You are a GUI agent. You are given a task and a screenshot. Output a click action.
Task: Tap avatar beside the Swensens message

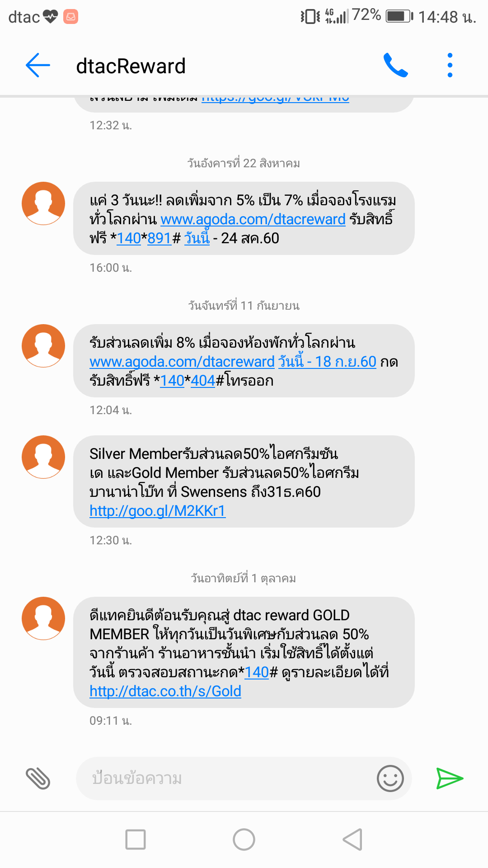pyautogui.click(x=43, y=457)
